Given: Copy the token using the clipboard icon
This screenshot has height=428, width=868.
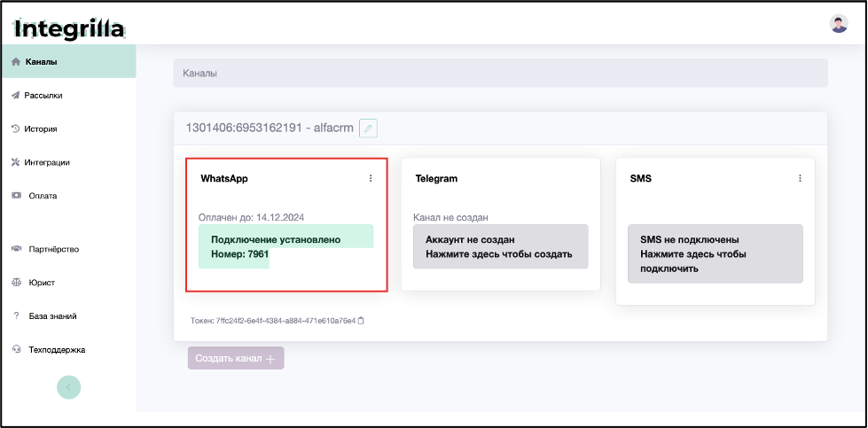Looking at the screenshot, I should pyautogui.click(x=361, y=320).
